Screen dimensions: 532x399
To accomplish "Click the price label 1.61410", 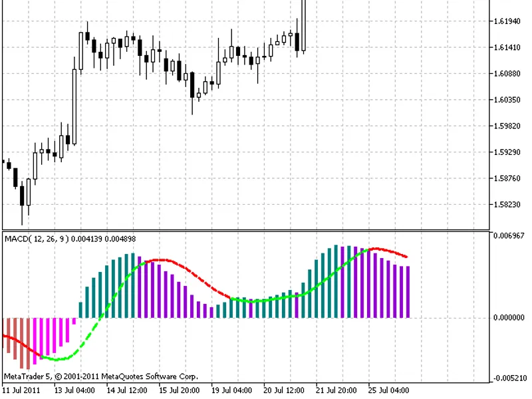I will [x=507, y=47].
